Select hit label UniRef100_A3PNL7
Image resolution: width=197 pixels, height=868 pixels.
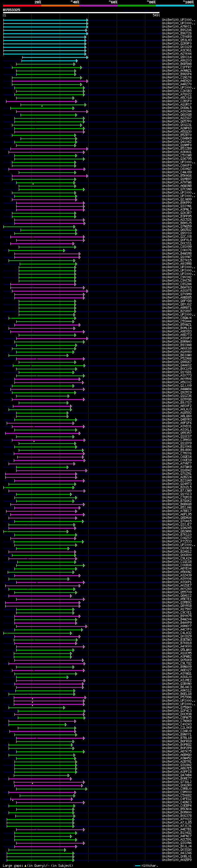click(x=177, y=210)
